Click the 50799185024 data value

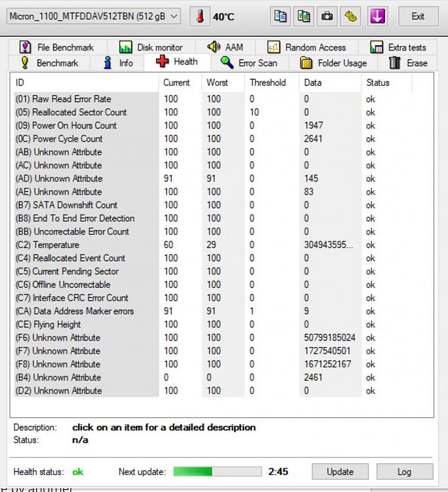[x=329, y=338]
